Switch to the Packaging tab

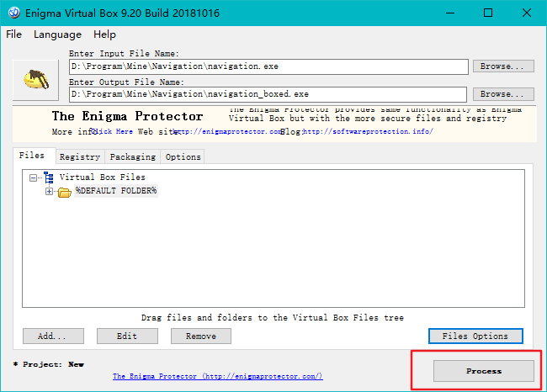point(133,157)
